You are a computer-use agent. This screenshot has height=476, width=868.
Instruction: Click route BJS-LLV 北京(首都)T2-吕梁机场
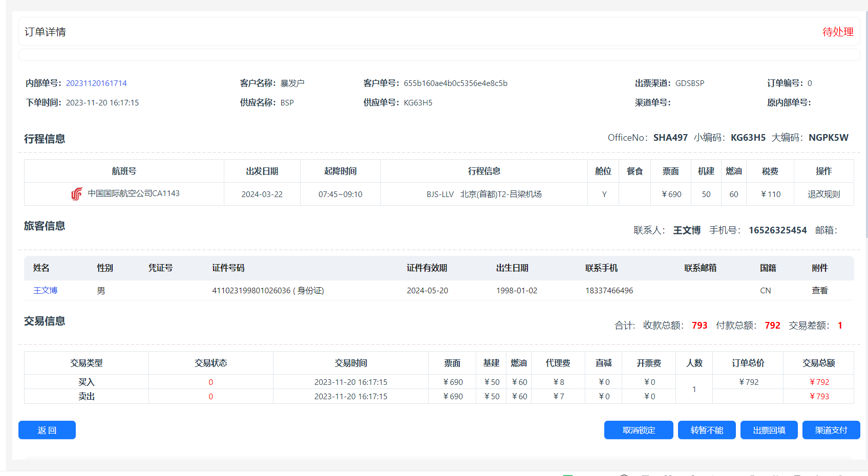point(484,194)
